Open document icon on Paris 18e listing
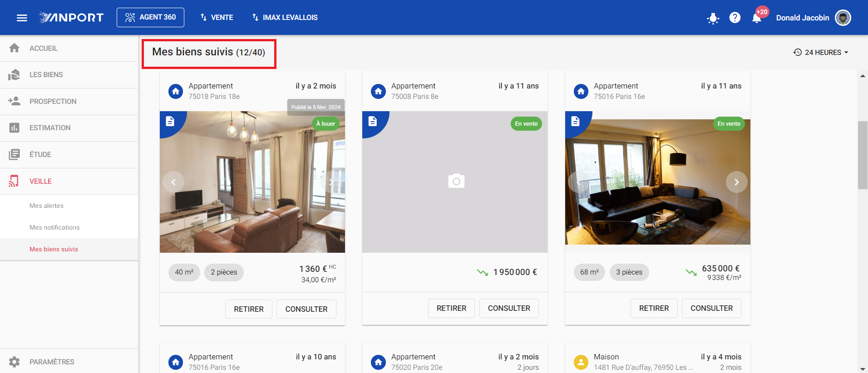 170,121
